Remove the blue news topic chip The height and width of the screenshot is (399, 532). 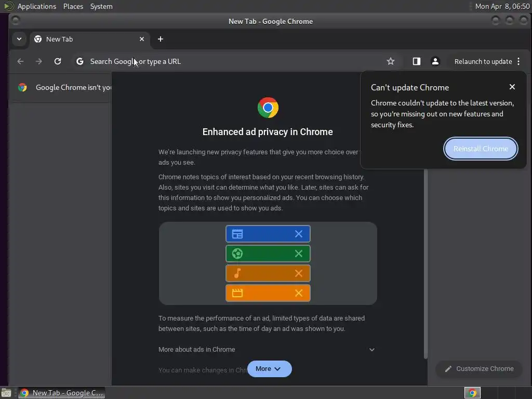[299, 234]
